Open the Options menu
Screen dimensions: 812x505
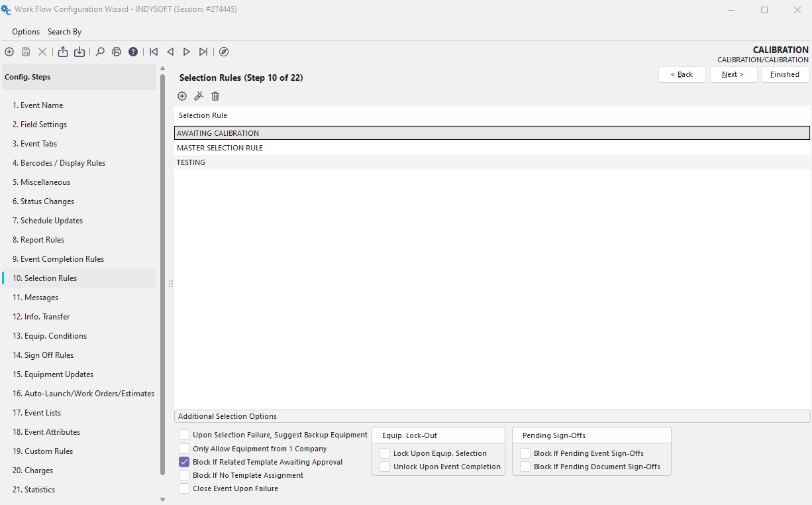(26, 32)
